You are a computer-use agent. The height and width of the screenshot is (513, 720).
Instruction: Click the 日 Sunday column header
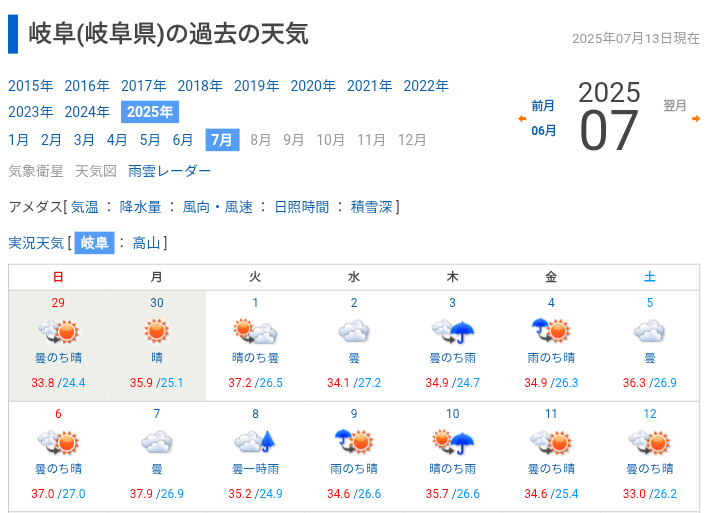58,277
